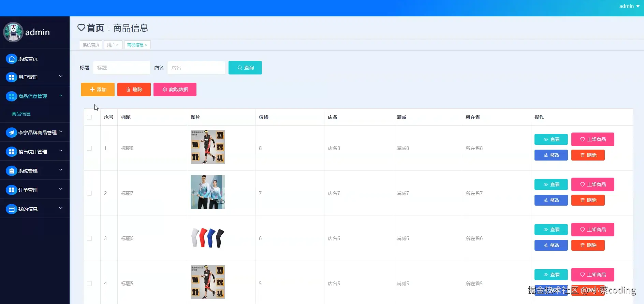Toggle the select-all checkbox in table header
This screenshot has height=304, width=644.
(89, 117)
